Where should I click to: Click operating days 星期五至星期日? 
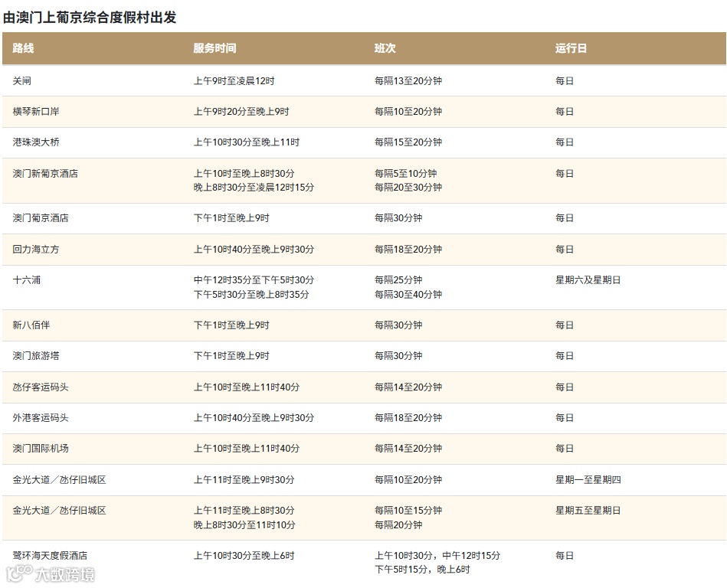(x=588, y=510)
